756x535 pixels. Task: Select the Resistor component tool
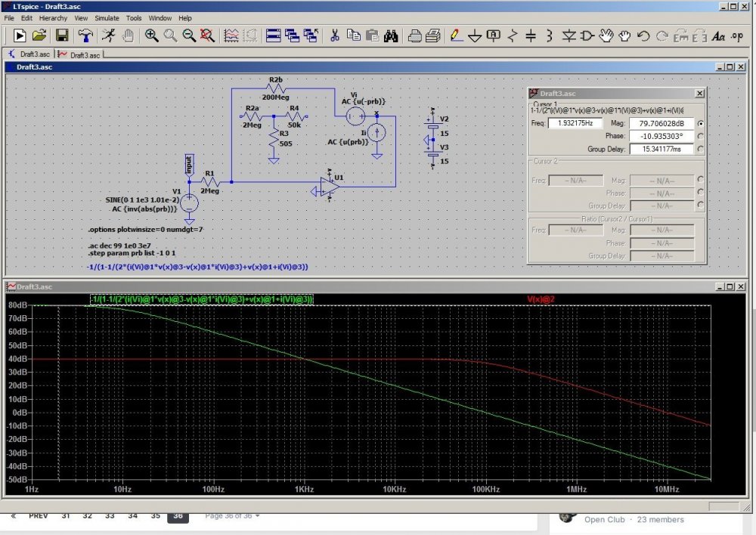(513, 35)
